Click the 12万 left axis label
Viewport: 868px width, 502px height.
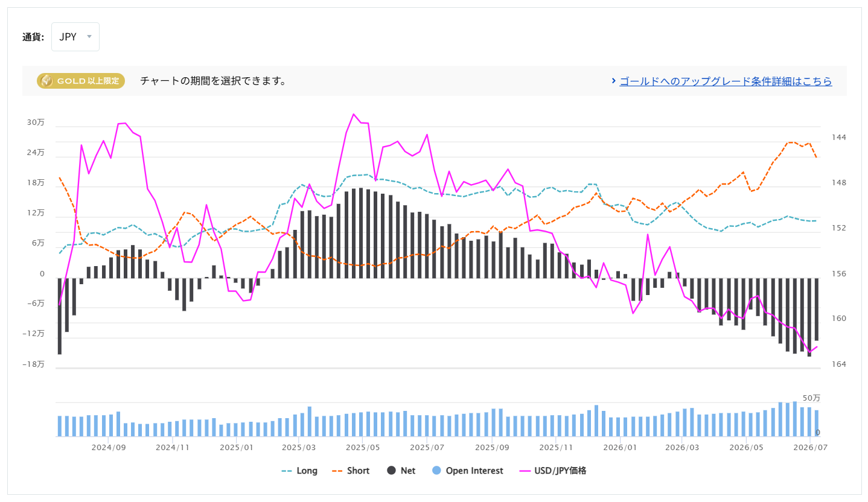(36, 213)
